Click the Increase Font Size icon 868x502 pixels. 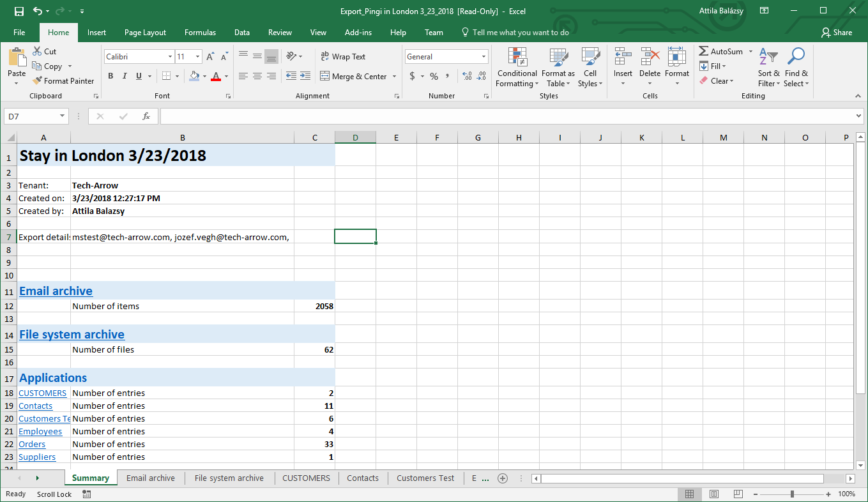210,57
